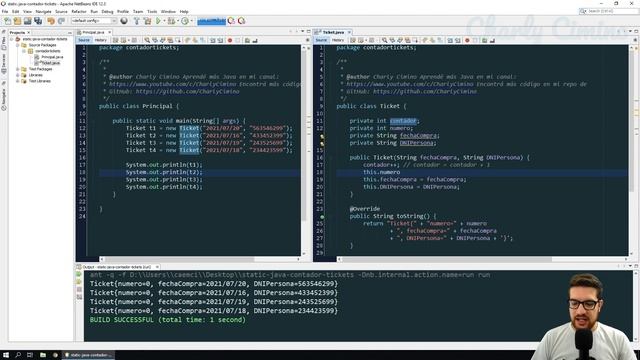
Task: Collapse the Source Packages node
Action: [x=18, y=45]
